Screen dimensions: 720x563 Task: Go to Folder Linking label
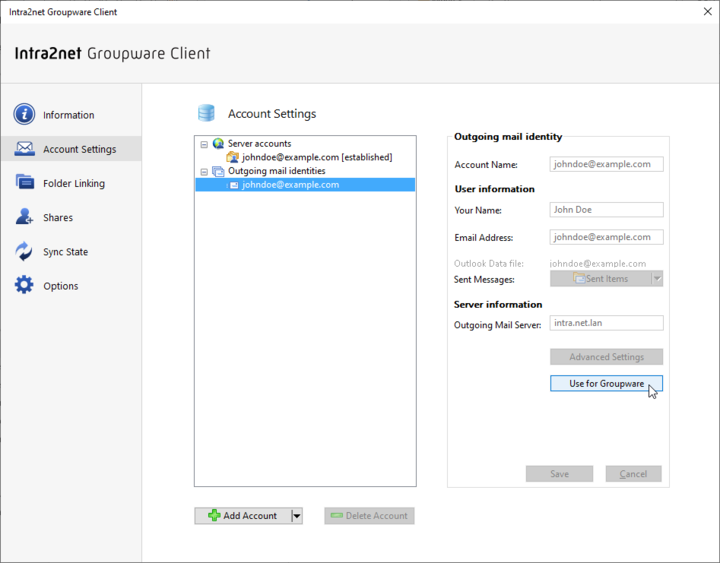(74, 183)
